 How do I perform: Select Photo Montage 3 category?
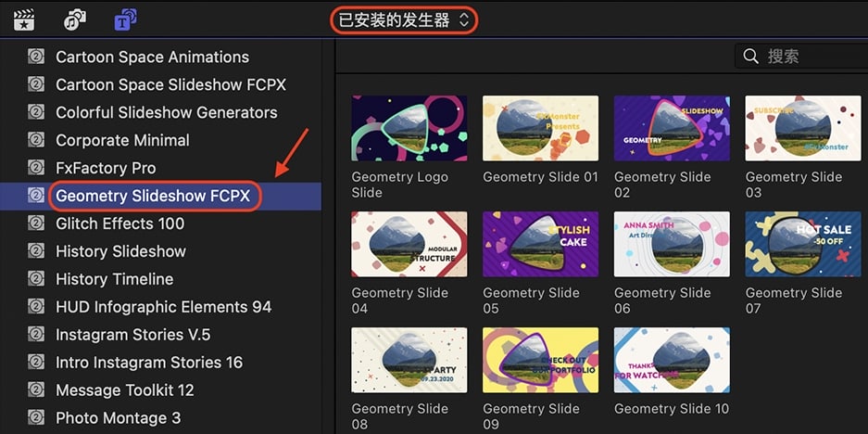pyautogui.click(x=160, y=417)
